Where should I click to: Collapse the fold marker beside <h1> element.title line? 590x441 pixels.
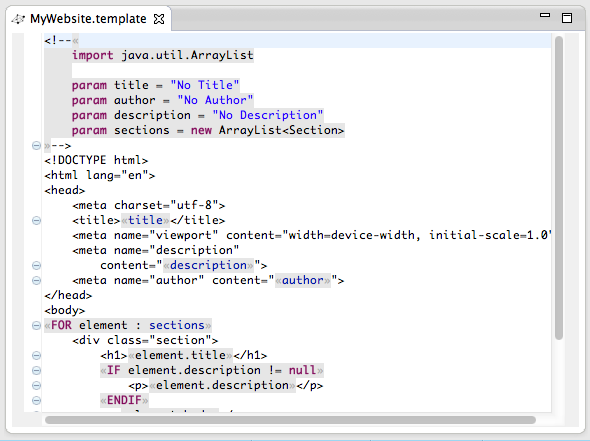pos(36,355)
